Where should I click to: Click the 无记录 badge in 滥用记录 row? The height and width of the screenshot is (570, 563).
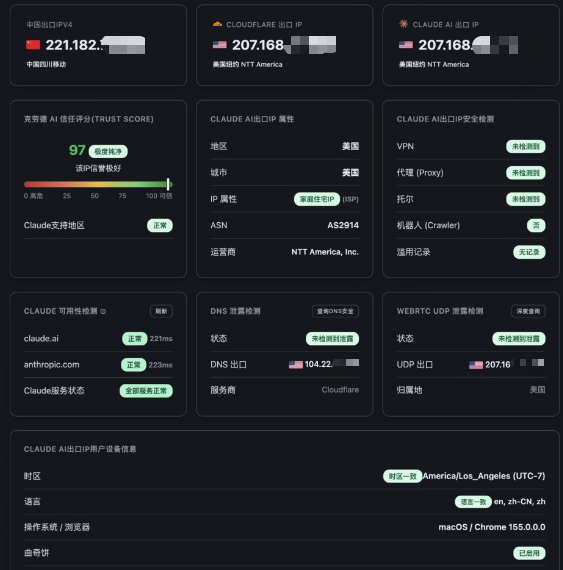[x=529, y=252]
